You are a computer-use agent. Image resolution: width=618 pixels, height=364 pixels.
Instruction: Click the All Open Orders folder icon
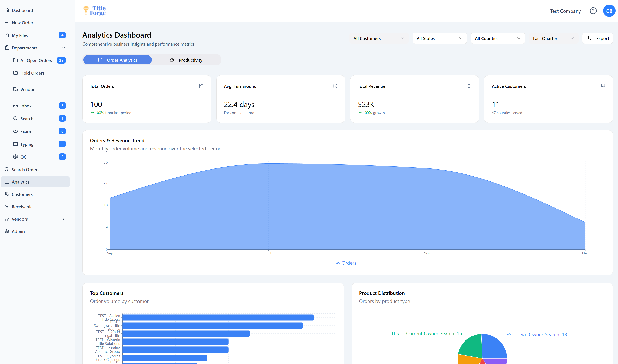(x=15, y=60)
